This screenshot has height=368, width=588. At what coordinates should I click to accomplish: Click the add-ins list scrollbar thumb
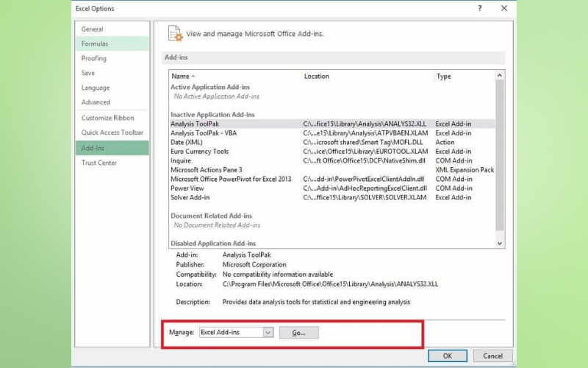pos(500,155)
